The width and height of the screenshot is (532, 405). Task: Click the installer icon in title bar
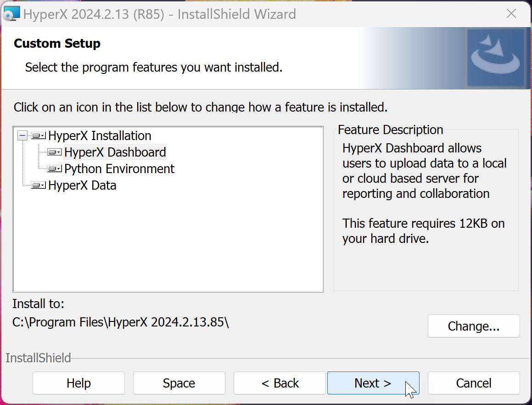pyautogui.click(x=11, y=14)
